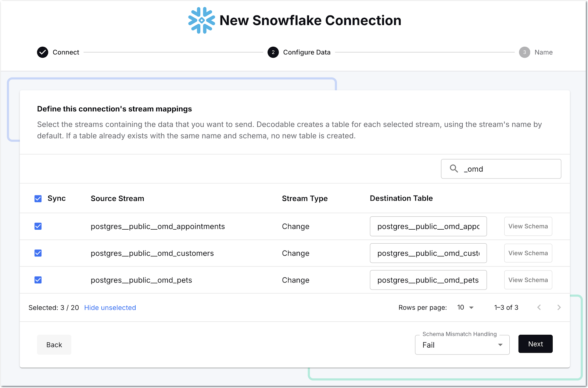Screen dimensions: 588x388
Task: View Schema for the omd_pets stream
Action: point(528,280)
